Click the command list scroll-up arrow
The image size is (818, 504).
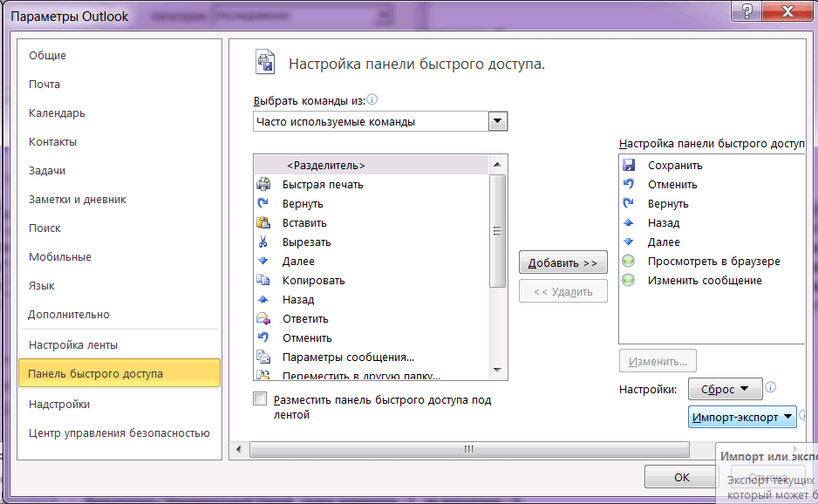497,165
